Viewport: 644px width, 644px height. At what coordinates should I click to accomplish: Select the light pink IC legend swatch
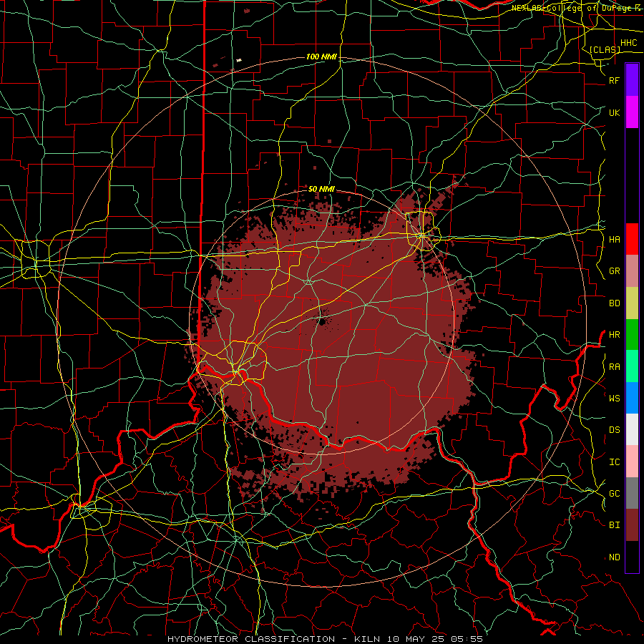(x=632, y=462)
